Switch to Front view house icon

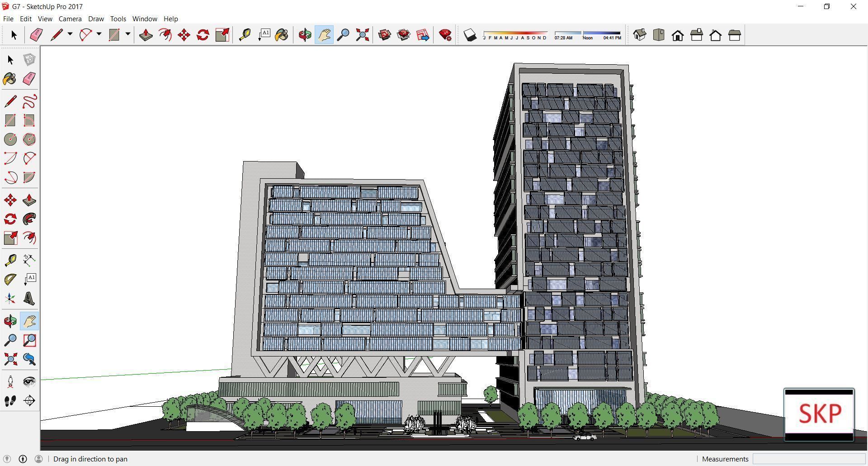(x=678, y=35)
